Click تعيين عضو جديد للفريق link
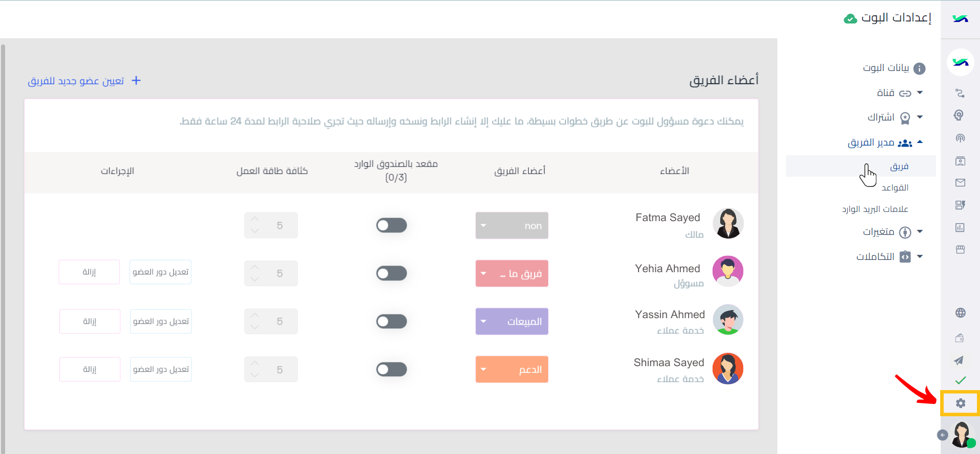The height and width of the screenshot is (454, 980). pyautogui.click(x=84, y=81)
